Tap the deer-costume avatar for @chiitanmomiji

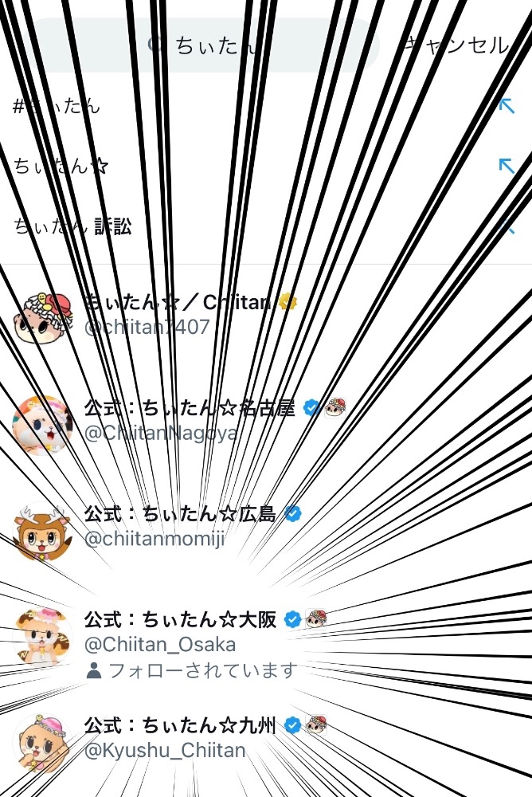(42, 531)
